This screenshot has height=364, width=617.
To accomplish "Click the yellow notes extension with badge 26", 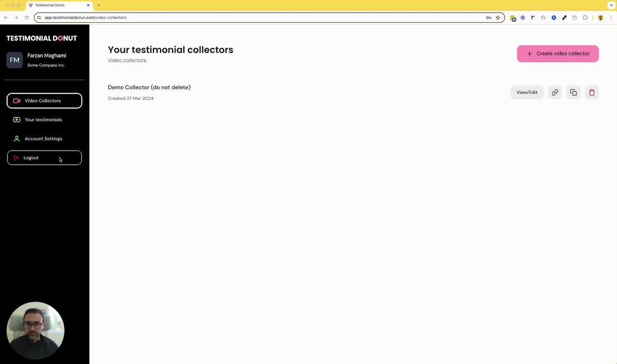I will (513, 18).
